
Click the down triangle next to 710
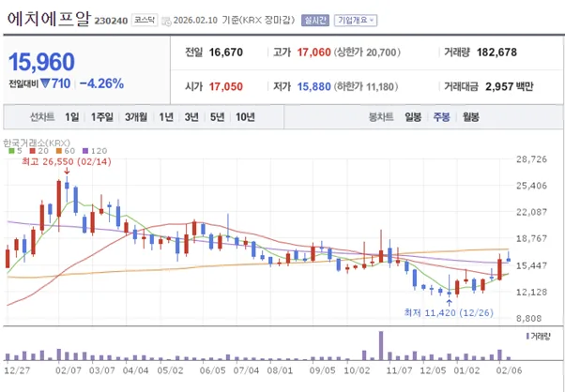[x=45, y=83]
